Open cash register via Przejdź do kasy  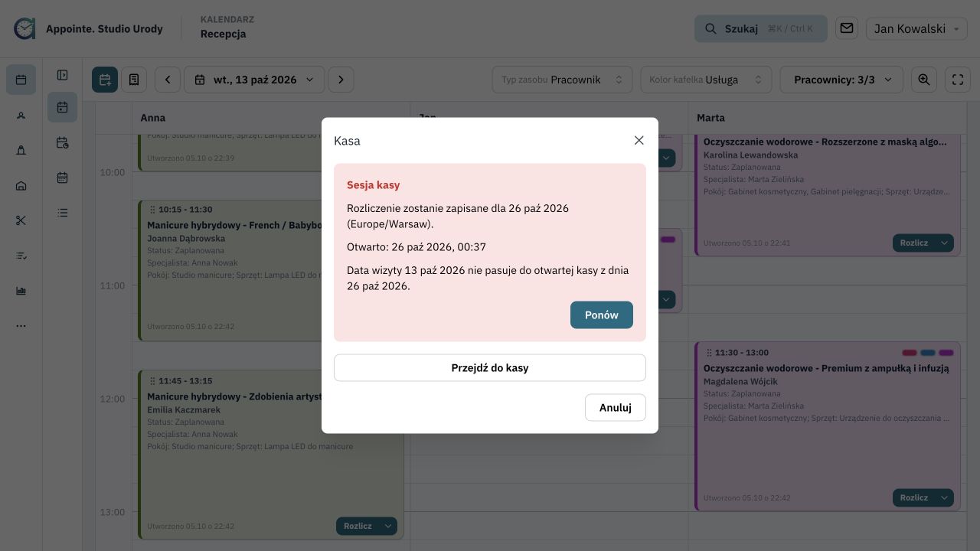click(490, 368)
